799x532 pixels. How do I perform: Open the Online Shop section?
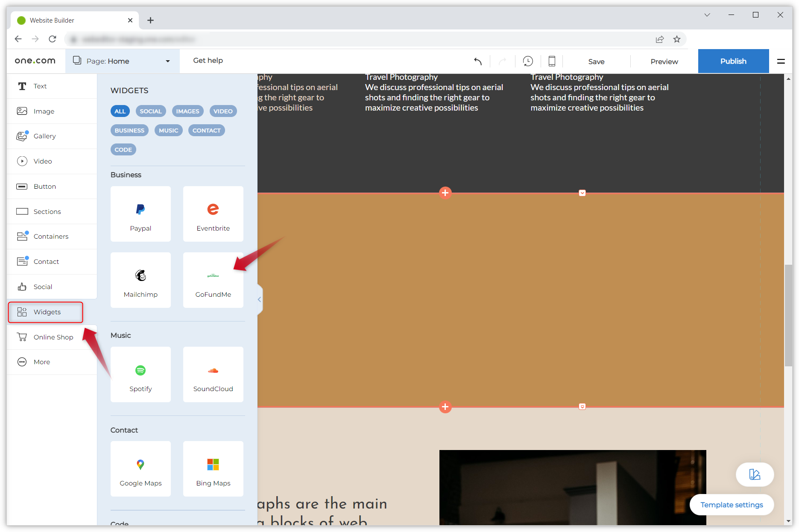(53, 337)
